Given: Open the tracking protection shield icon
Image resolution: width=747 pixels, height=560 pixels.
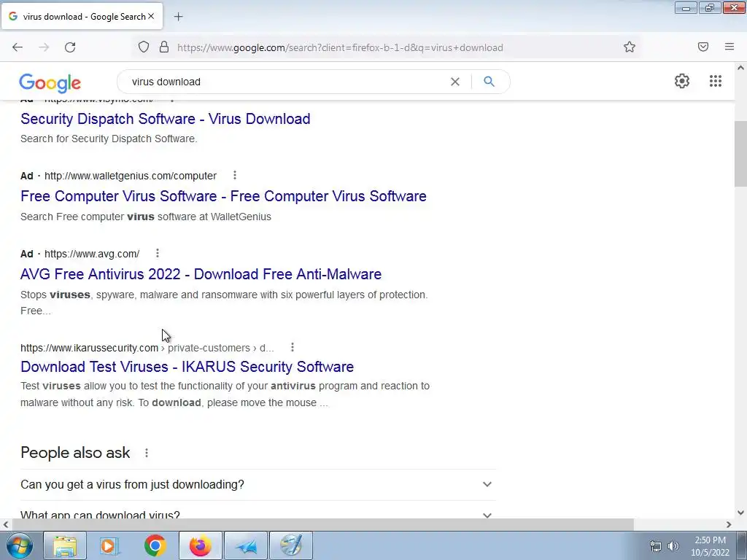Looking at the screenshot, I should [x=144, y=47].
